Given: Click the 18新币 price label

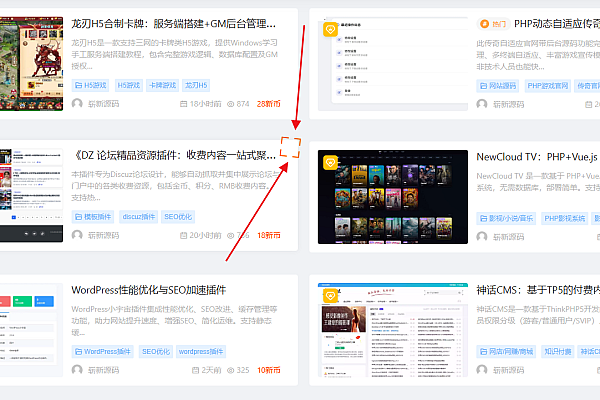Looking at the screenshot, I should point(269,235).
